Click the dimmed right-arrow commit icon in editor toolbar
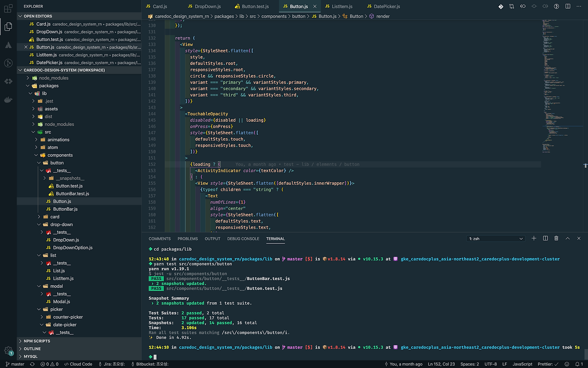588x368 pixels. pos(545,6)
